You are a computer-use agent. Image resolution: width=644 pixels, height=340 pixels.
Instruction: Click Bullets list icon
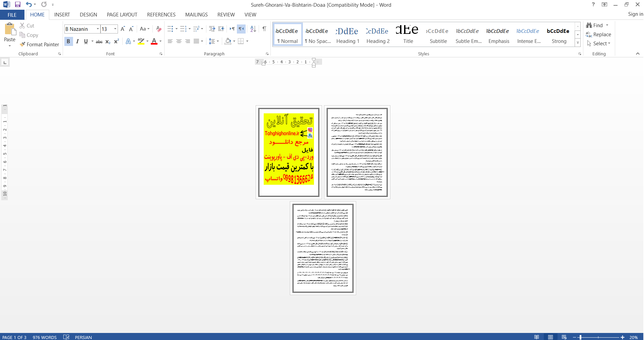coord(170,29)
